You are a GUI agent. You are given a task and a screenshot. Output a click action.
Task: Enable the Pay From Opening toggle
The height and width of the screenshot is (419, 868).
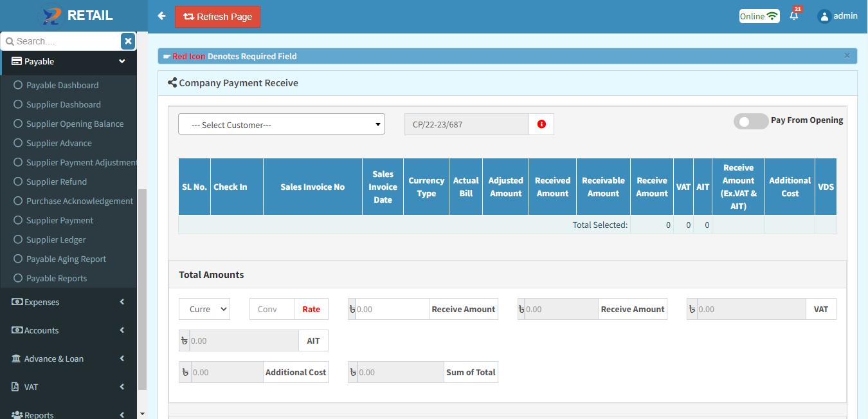pyautogui.click(x=750, y=121)
